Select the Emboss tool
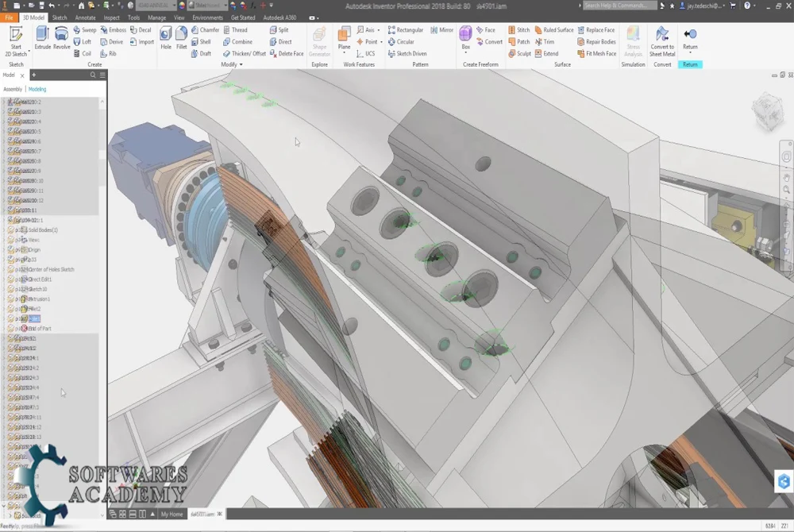The width and height of the screenshot is (794, 532). [x=113, y=30]
